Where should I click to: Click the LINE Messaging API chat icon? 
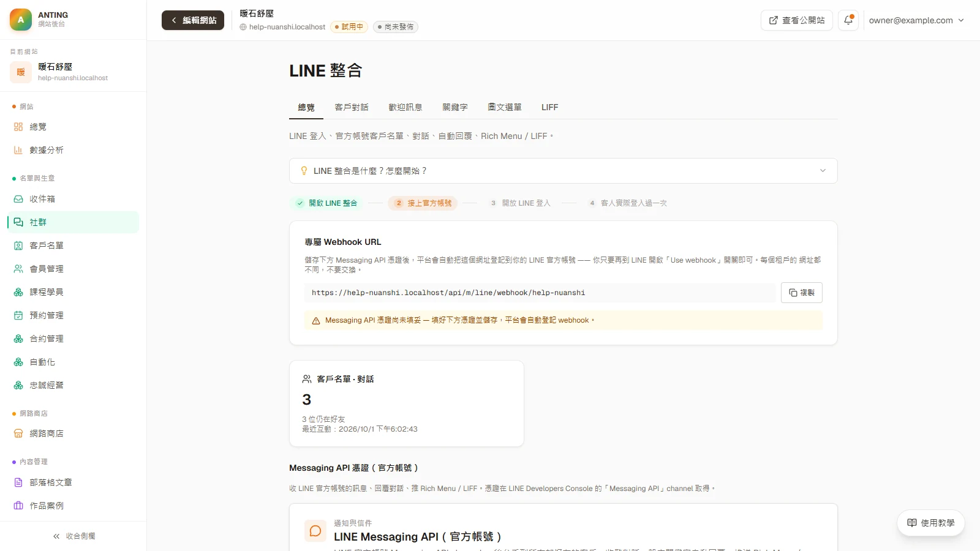[x=315, y=531]
